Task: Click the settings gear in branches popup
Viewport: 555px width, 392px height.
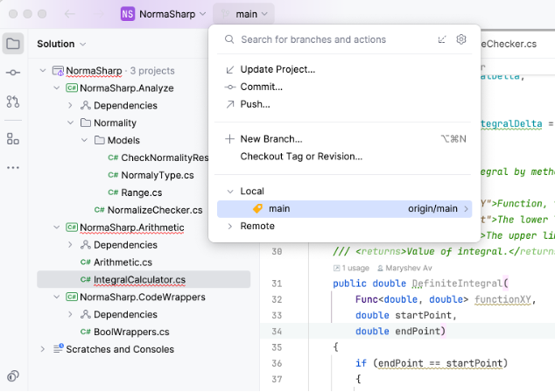Action: click(x=461, y=39)
